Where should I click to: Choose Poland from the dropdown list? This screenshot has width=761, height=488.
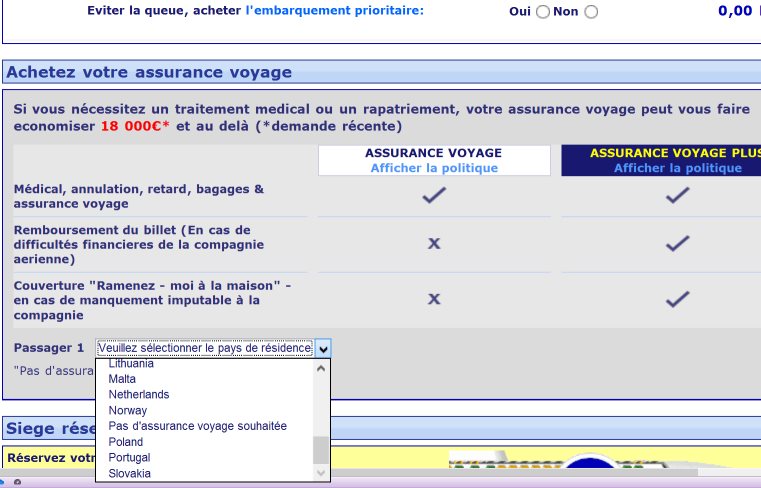pyautogui.click(x=126, y=442)
